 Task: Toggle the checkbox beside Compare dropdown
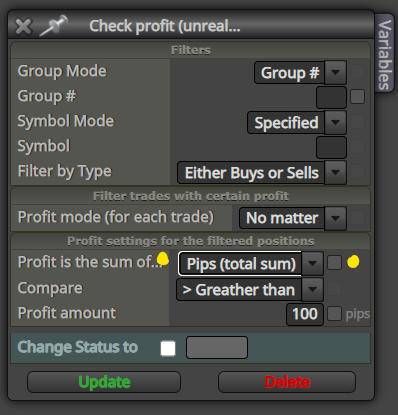click(334, 288)
